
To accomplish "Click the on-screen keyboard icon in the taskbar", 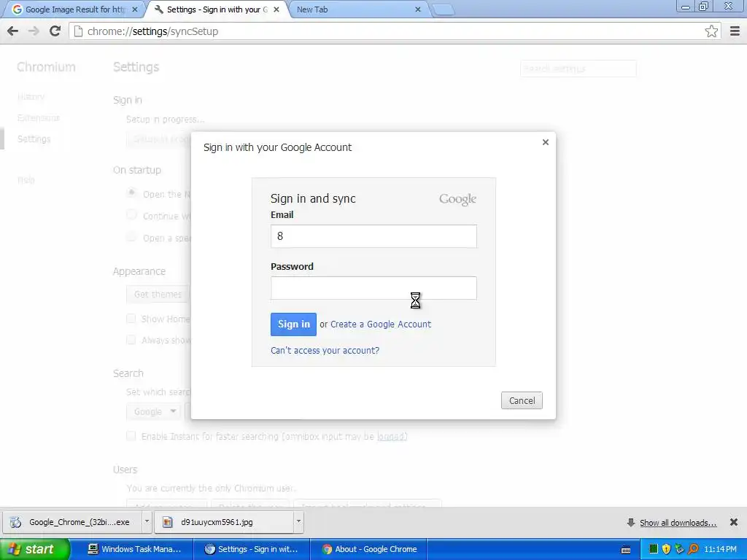I will [x=626, y=550].
